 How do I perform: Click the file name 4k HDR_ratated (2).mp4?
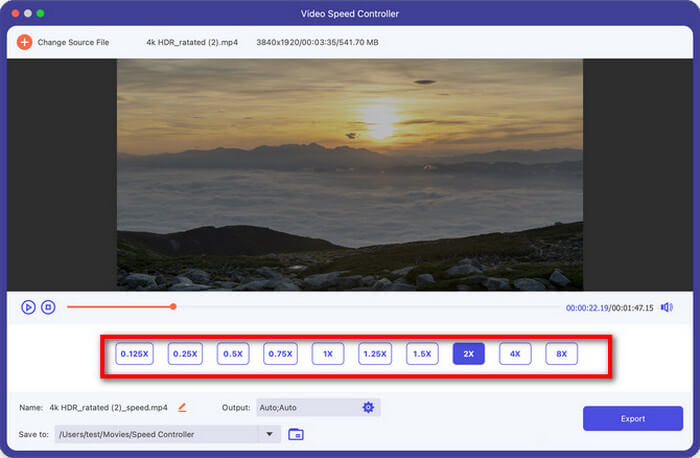tap(192, 42)
